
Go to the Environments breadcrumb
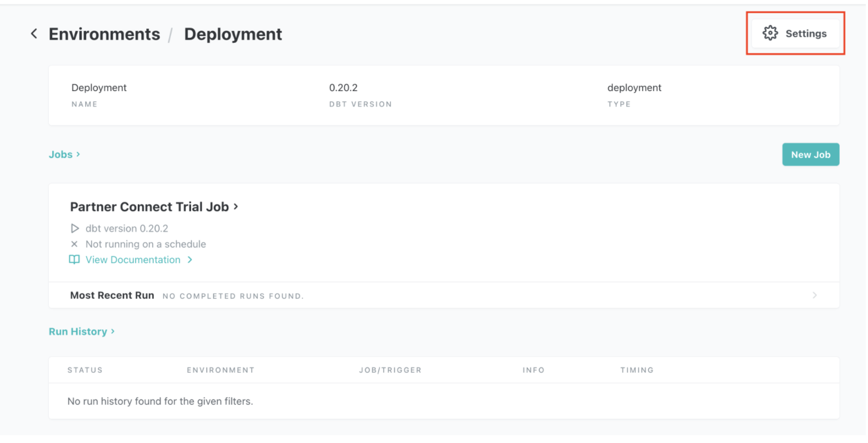point(104,34)
